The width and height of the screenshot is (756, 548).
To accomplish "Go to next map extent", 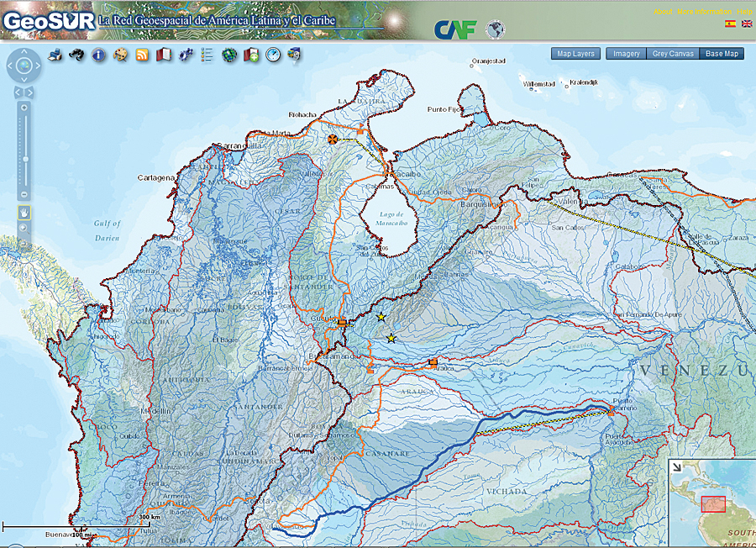I will (30, 92).
